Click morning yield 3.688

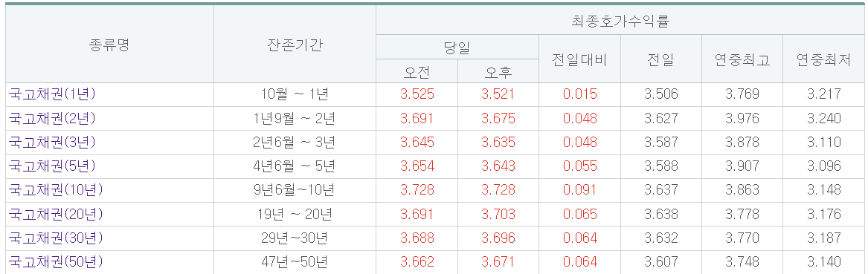pyautogui.click(x=417, y=238)
